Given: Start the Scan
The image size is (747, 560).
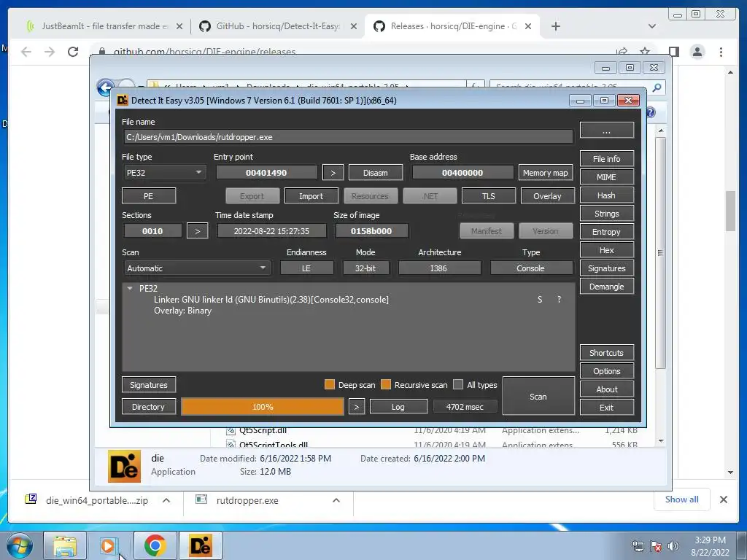Looking at the screenshot, I should 538,396.
